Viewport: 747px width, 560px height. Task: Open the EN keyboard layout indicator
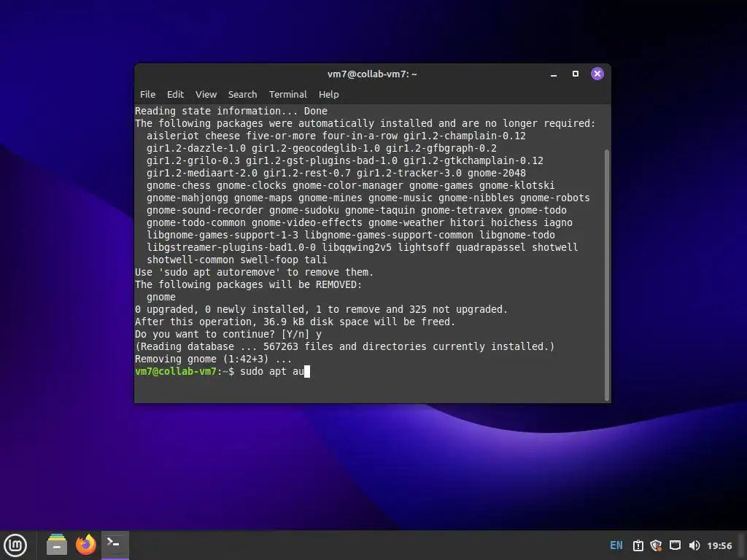point(616,545)
